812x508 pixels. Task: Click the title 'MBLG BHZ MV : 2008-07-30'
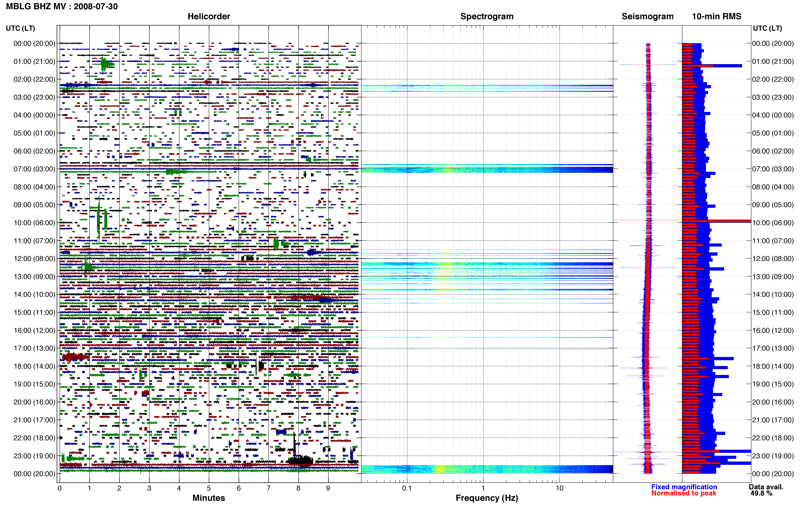pyautogui.click(x=62, y=6)
